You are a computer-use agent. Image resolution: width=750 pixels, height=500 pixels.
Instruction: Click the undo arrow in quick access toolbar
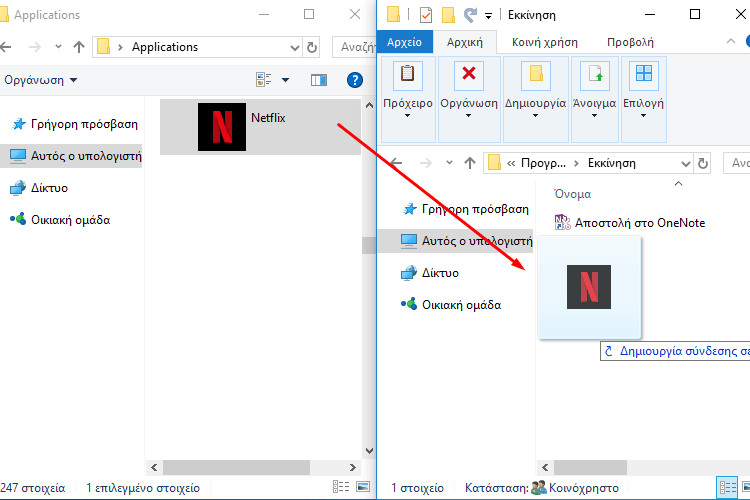(470, 15)
